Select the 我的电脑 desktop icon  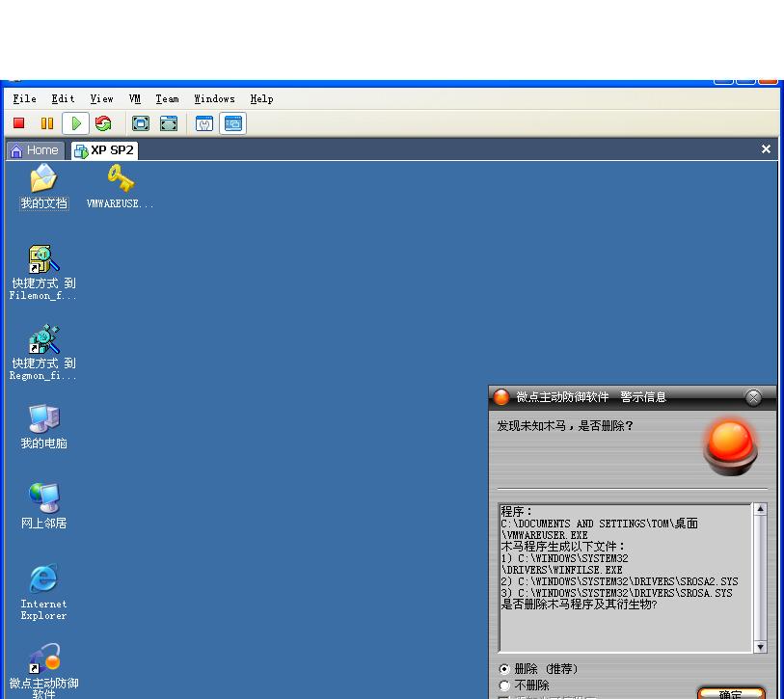click(x=44, y=426)
